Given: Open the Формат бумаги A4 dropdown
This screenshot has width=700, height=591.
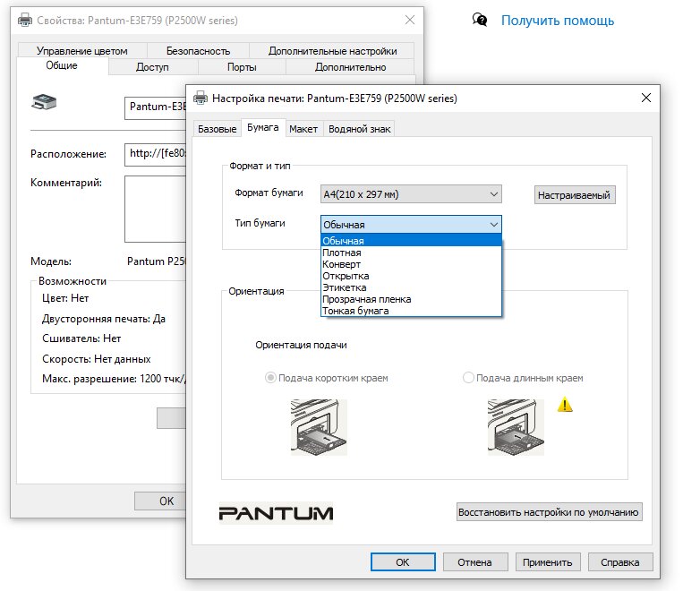Looking at the screenshot, I should [411, 194].
